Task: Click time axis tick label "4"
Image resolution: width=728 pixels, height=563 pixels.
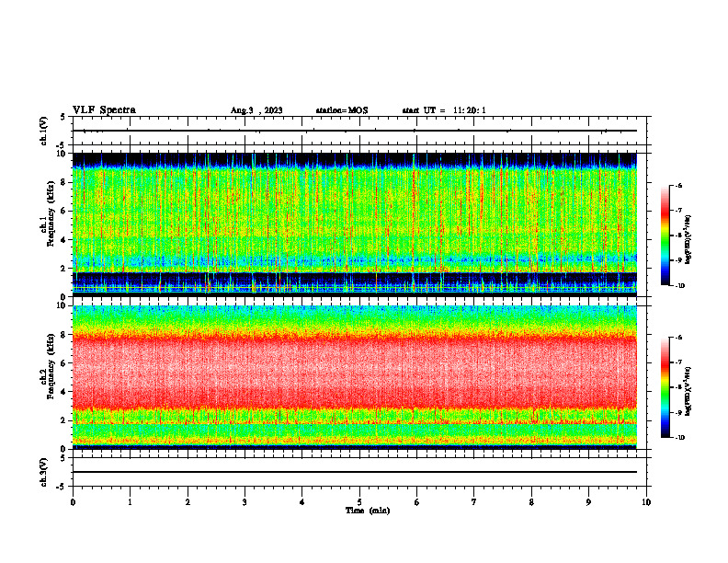Action: [302, 502]
